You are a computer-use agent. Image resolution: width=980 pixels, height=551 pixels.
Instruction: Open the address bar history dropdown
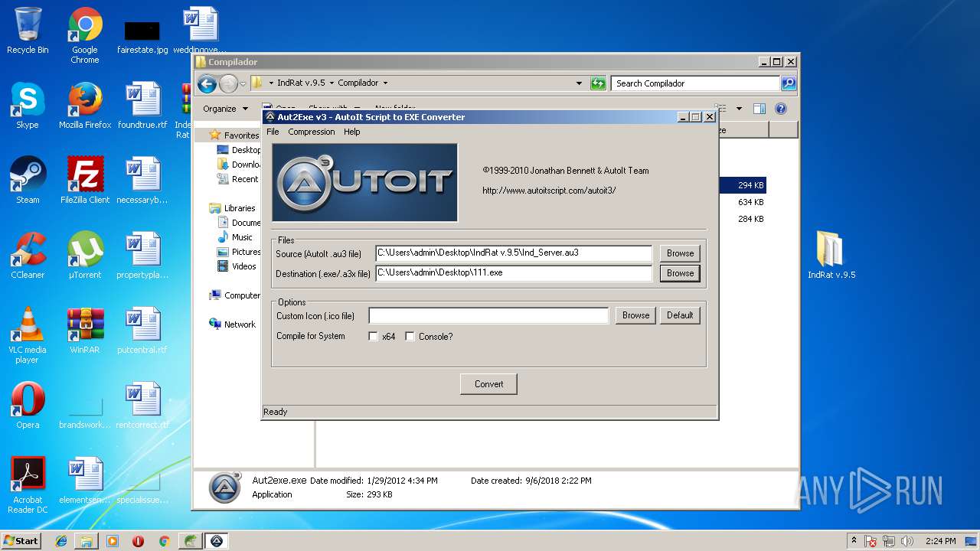click(580, 83)
